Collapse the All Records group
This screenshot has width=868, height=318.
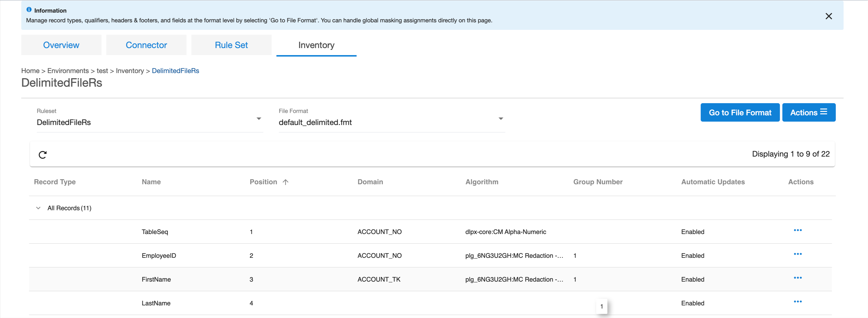click(38, 208)
